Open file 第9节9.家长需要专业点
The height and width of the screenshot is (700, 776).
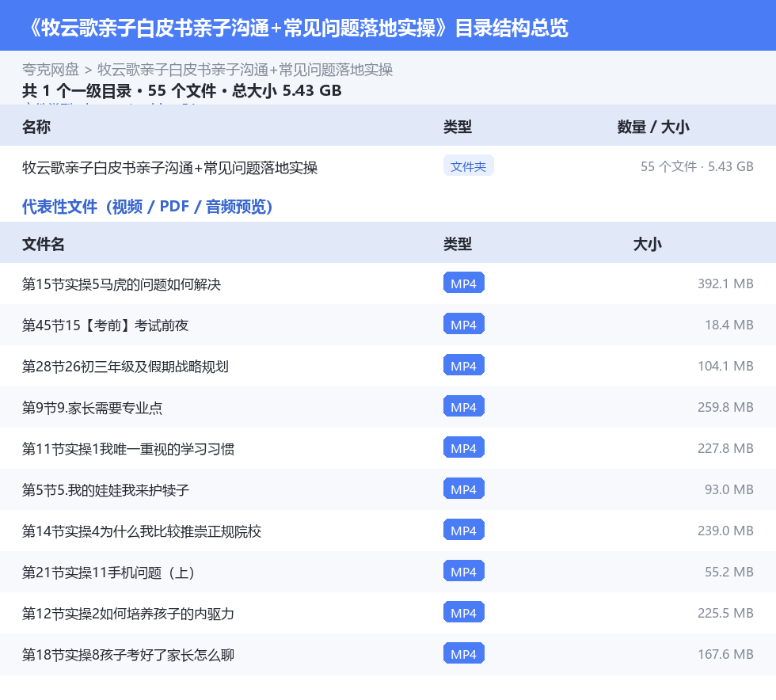[x=92, y=408]
